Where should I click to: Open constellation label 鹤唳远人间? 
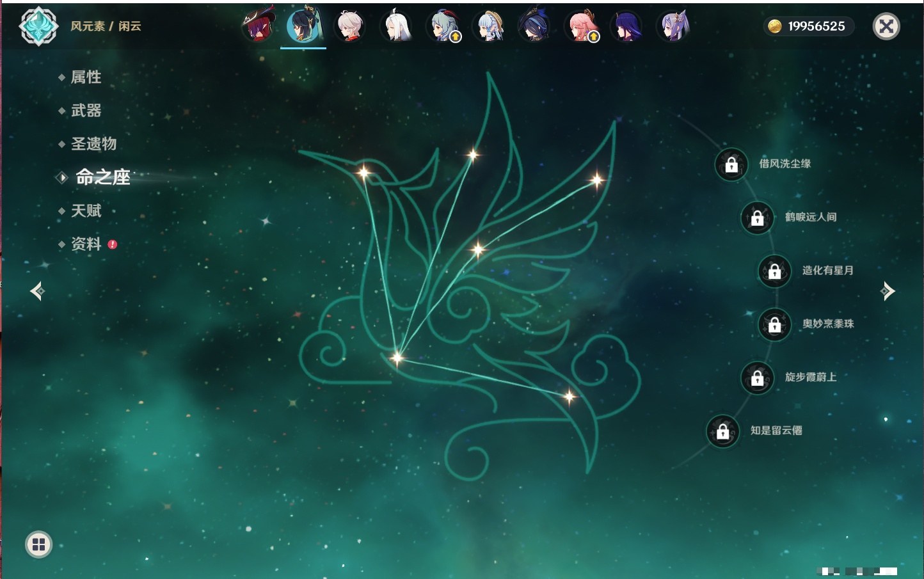click(811, 217)
